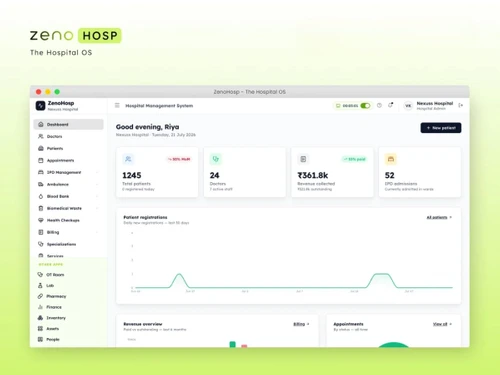Click the Inventory boxes icon
Screen dimensions: 500x375
[x=40, y=318]
